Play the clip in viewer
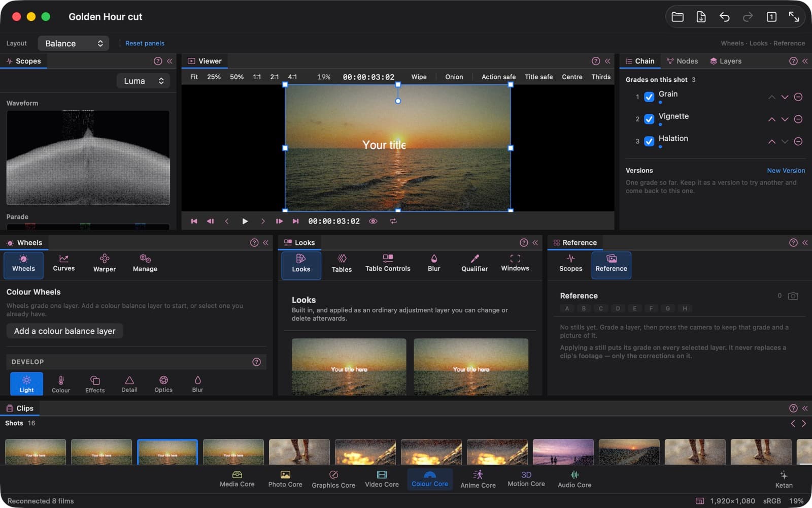 click(245, 221)
